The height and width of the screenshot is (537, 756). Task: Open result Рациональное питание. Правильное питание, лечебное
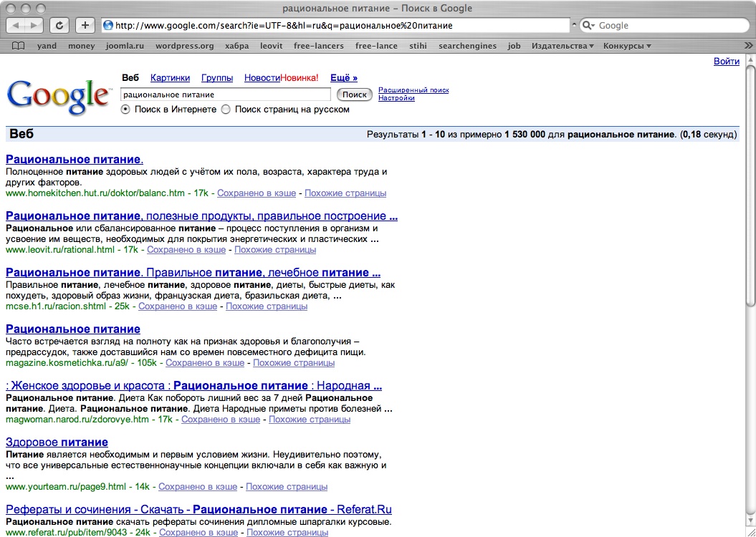193,273
